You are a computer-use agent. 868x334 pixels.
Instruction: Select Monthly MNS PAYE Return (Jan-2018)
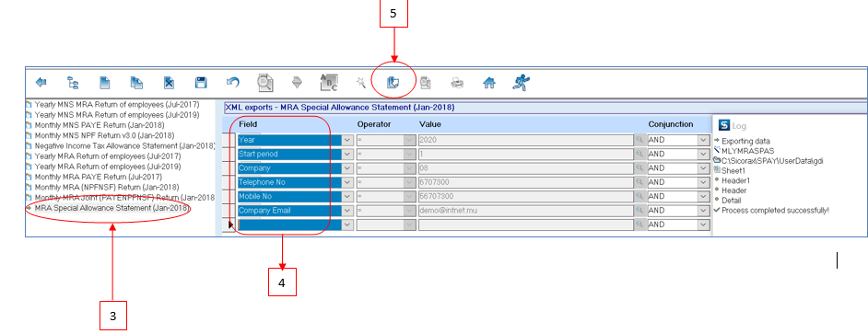click(x=100, y=125)
